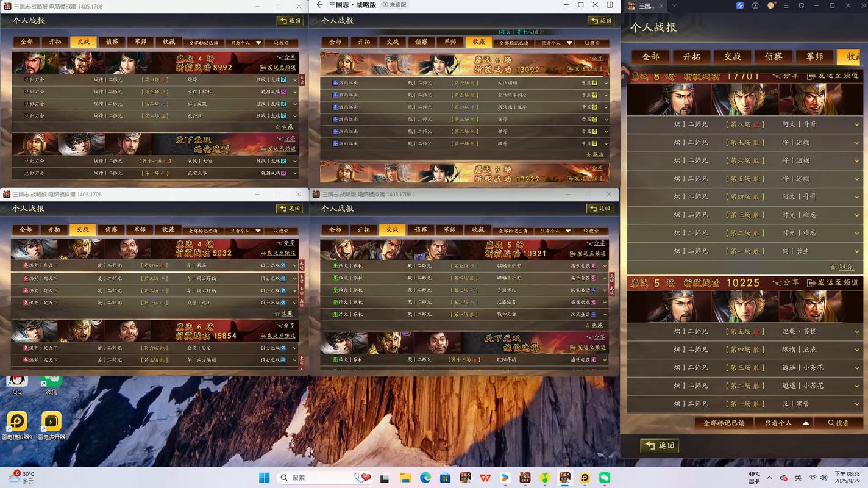
Task: Open 只看个人 dropdown in the 洪荒 window
Action: (x=245, y=231)
